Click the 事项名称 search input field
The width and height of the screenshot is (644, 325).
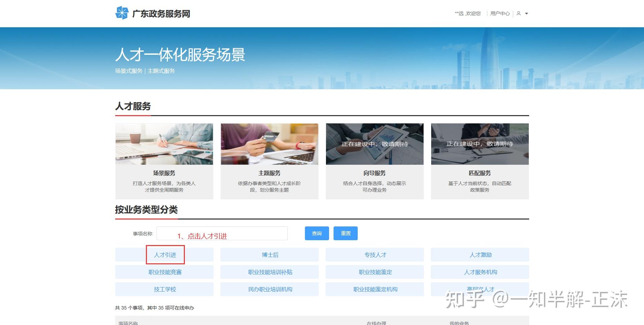[x=222, y=233]
